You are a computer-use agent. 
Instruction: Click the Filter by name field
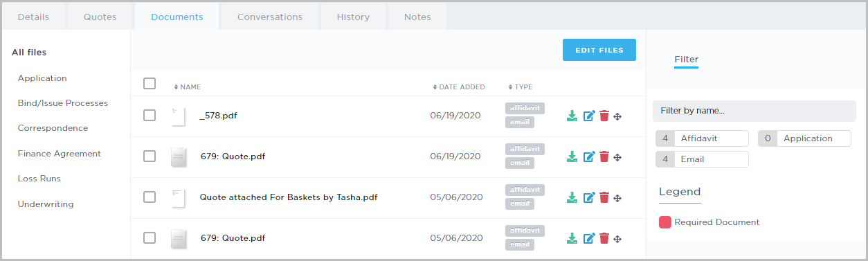pyautogui.click(x=754, y=111)
